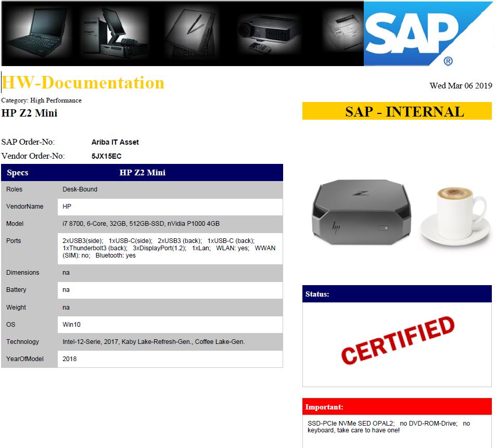Screen dimensions: 496x448
Task: Click the Category: High Performance line
Action: point(42,100)
